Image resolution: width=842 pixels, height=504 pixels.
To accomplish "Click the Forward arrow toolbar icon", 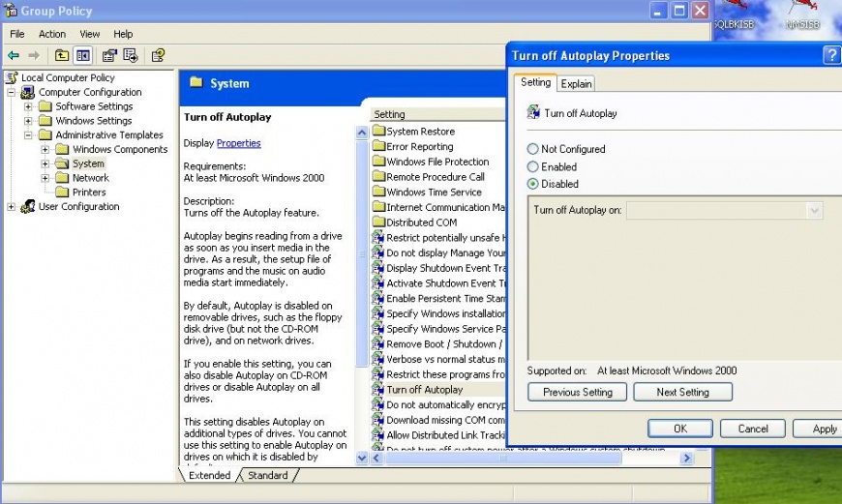I will (34, 55).
